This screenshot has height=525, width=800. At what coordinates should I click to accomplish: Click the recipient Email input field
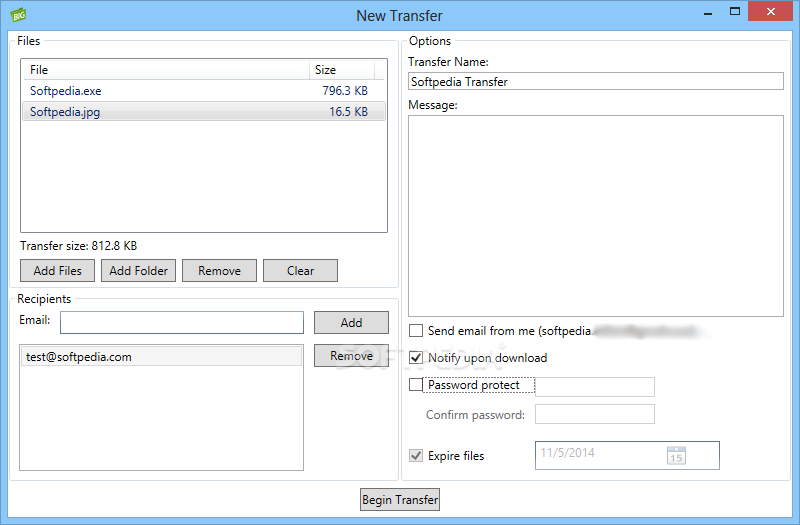click(x=182, y=322)
